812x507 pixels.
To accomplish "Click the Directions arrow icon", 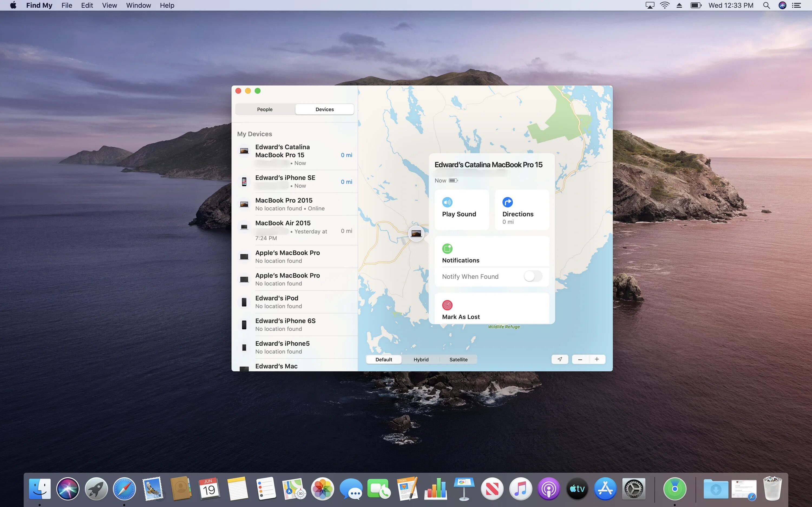I will click(507, 202).
